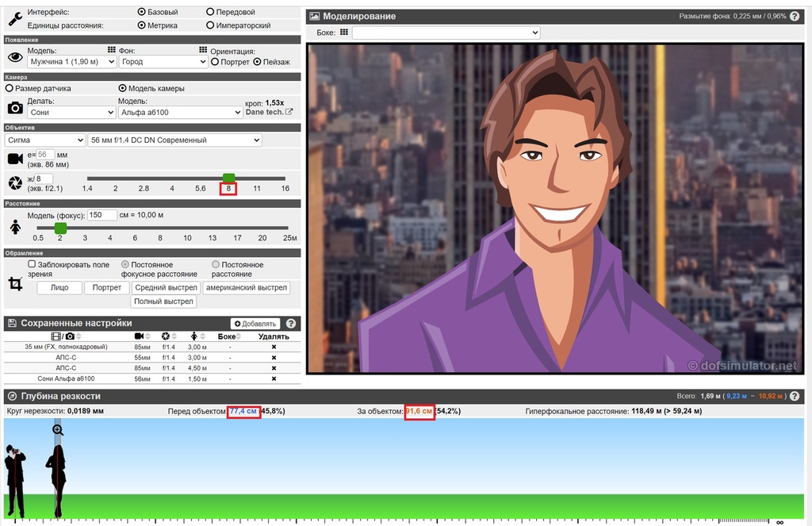Open the Сигма lens brand dropdown
This screenshot has width=812, height=526.
(44, 140)
